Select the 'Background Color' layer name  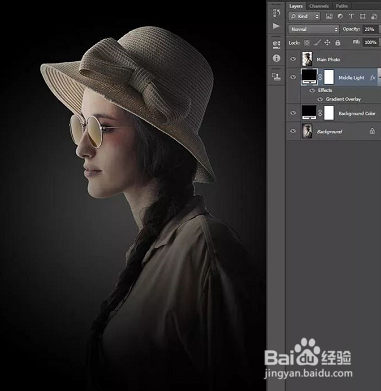click(357, 114)
